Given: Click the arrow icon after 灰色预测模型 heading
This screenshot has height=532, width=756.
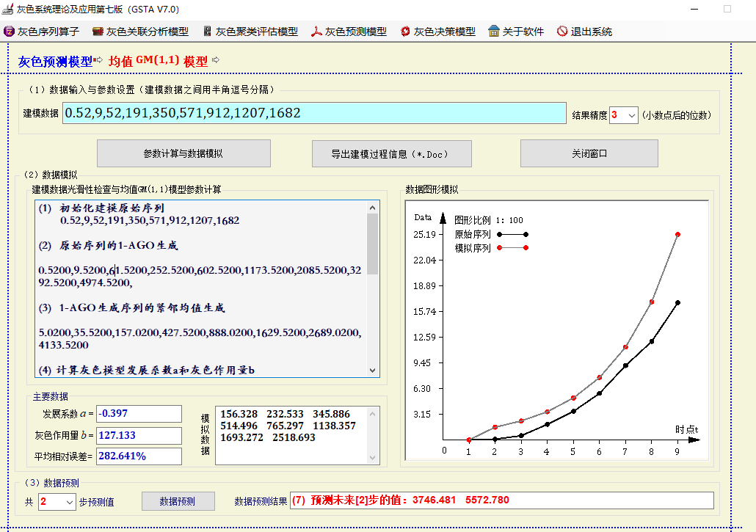Looking at the screenshot, I should point(98,59).
